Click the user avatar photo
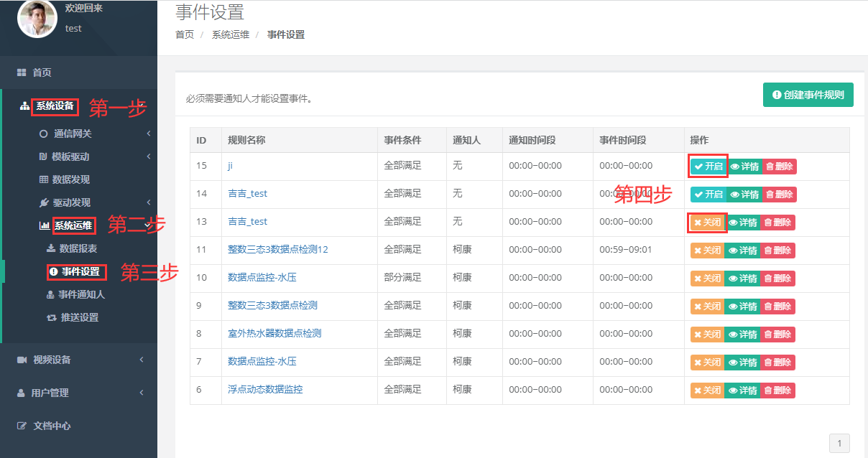The width and height of the screenshot is (868, 458). click(37, 19)
